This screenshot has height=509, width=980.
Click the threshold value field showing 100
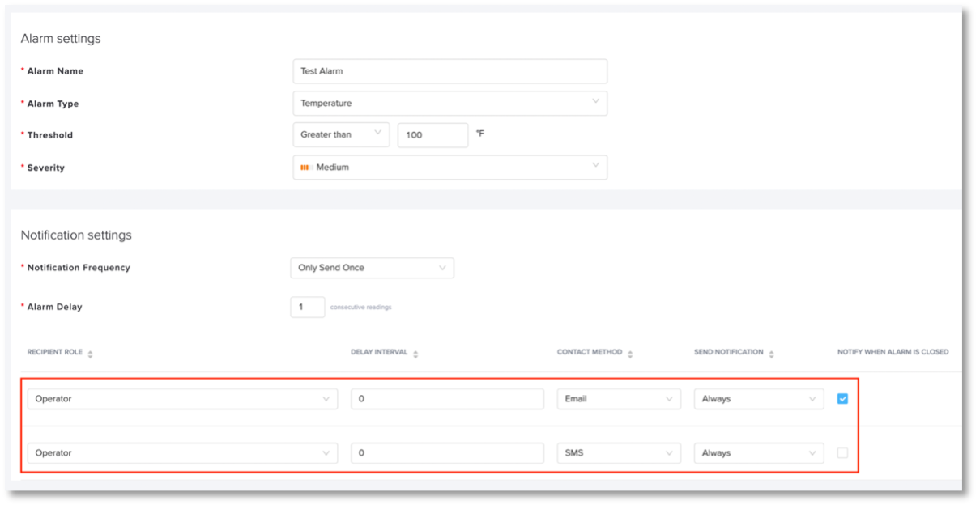pyautogui.click(x=432, y=135)
